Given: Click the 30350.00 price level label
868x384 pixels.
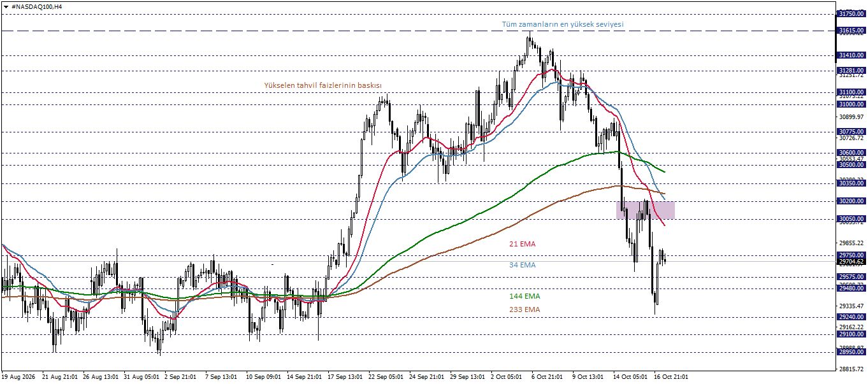Looking at the screenshot, I should (851, 183).
